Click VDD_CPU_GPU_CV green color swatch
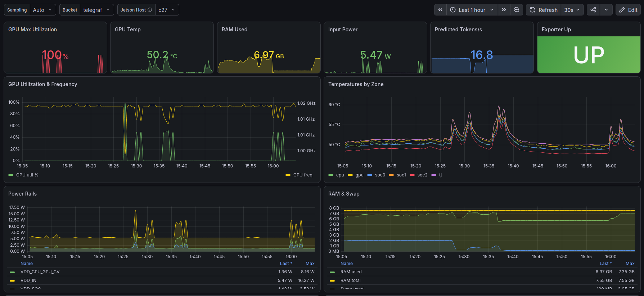This screenshot has height=296, width=644. [x=12, y=272]
